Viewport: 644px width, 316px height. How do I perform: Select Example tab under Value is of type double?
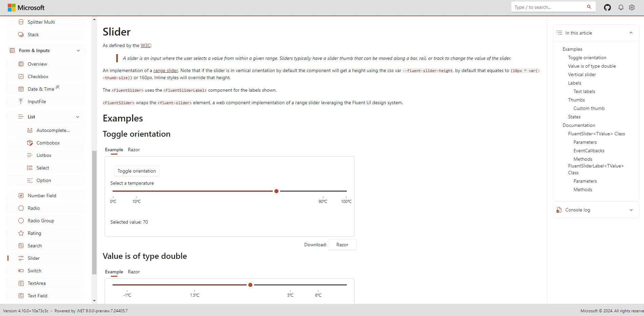(x=114, y=272)
